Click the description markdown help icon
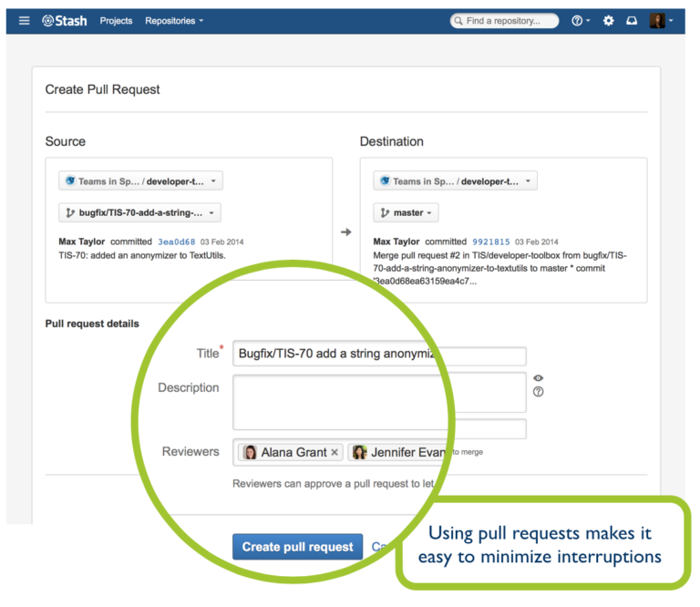 [539, 392]
